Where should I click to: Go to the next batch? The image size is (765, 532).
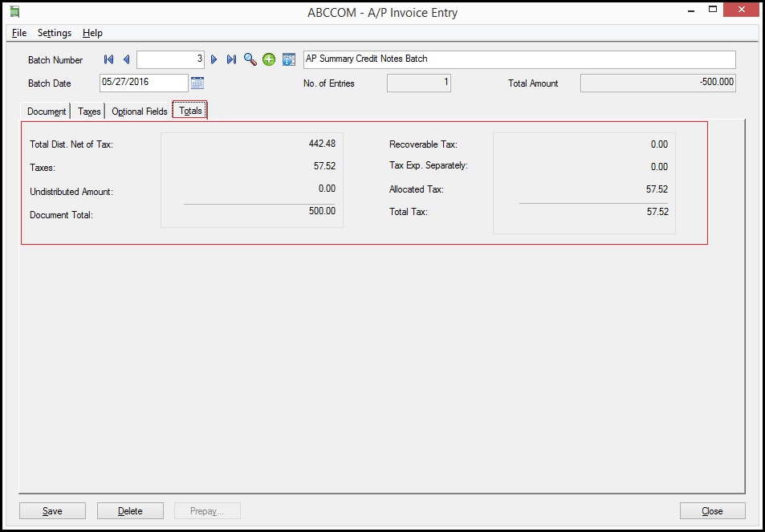click(214, 59)
